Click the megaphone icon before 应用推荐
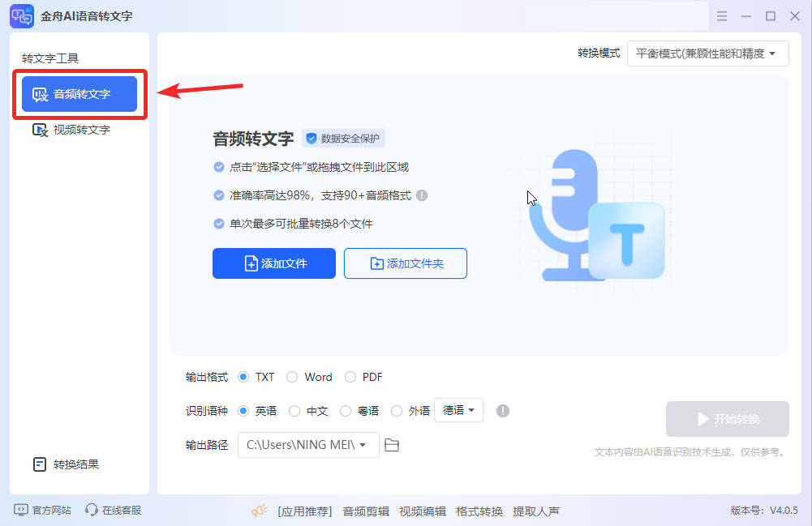Viewport: 812px width, 526px height. tap(260, 511)
